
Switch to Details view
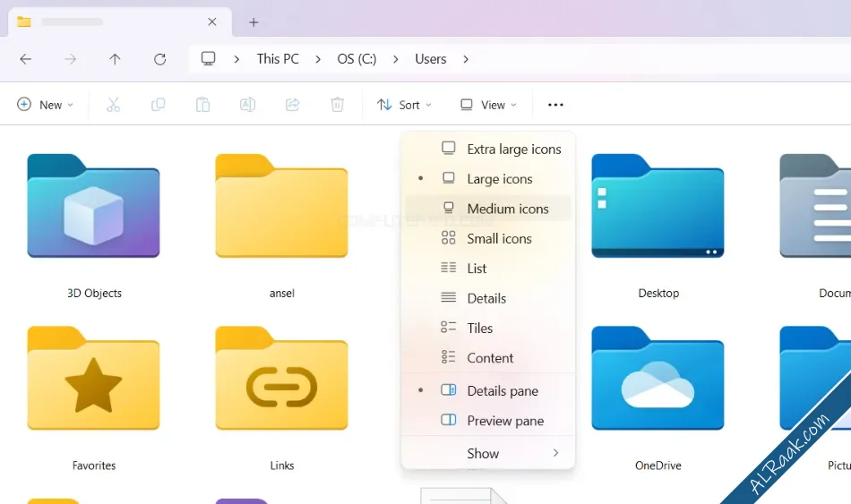(488, 298)
